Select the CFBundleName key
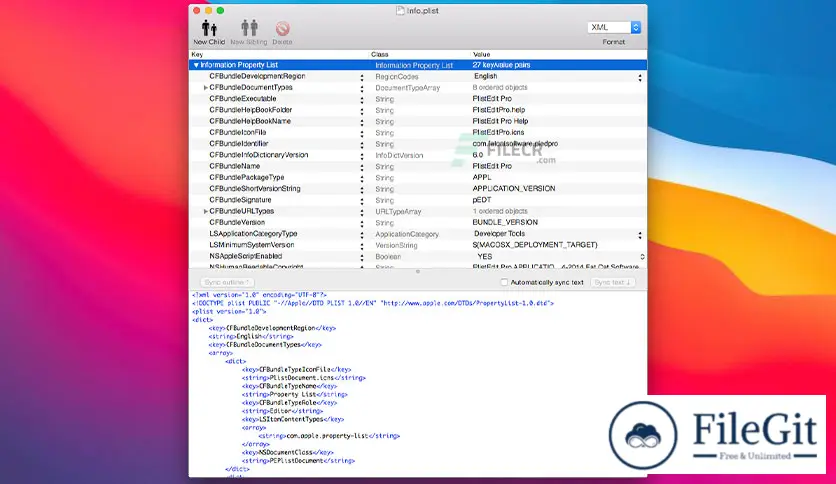836x484 pixels. point(235,166)
